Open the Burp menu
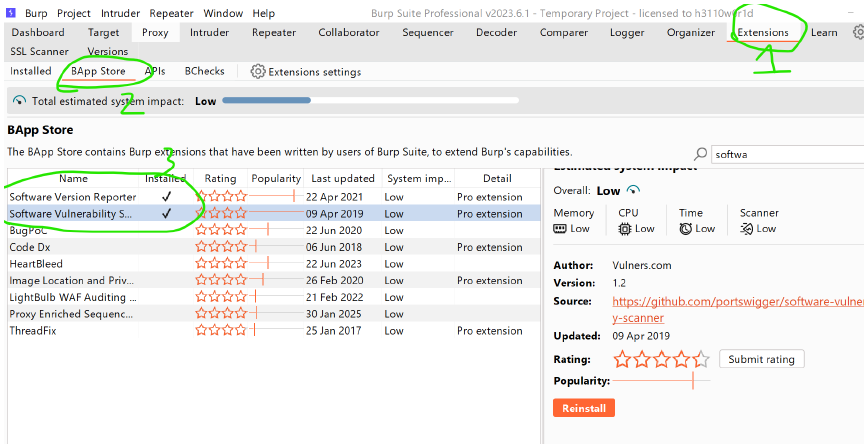 point(36,13)
